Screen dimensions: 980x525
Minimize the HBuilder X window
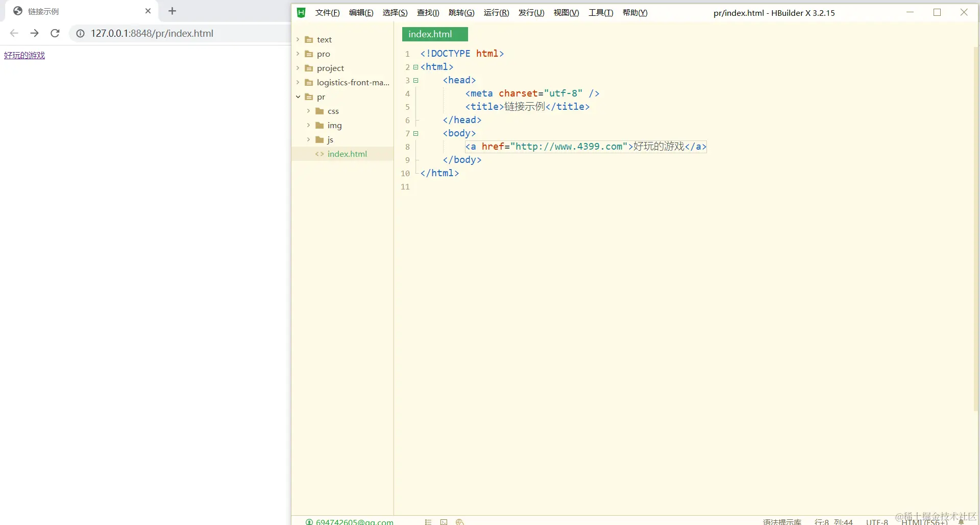click(910, 12)
